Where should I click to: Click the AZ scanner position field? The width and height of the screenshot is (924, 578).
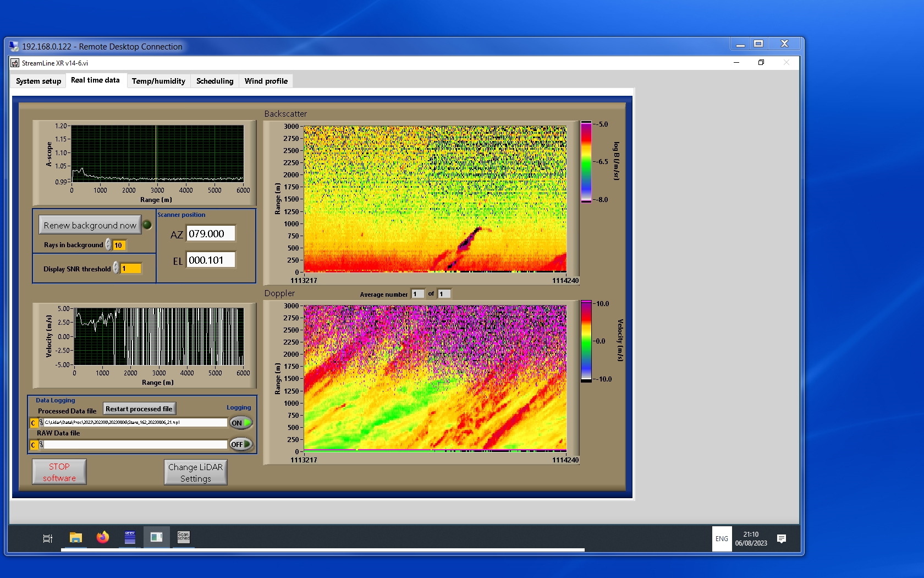point(211,233)
